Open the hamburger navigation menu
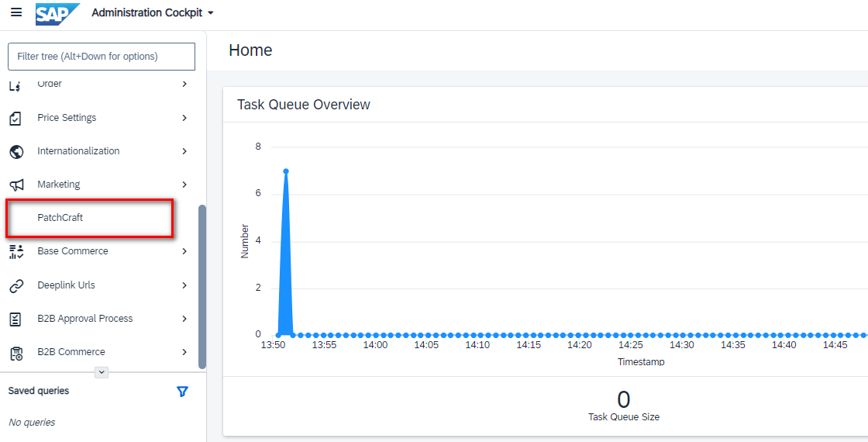Viewport: 868px width, 442px height. [16, 13]
